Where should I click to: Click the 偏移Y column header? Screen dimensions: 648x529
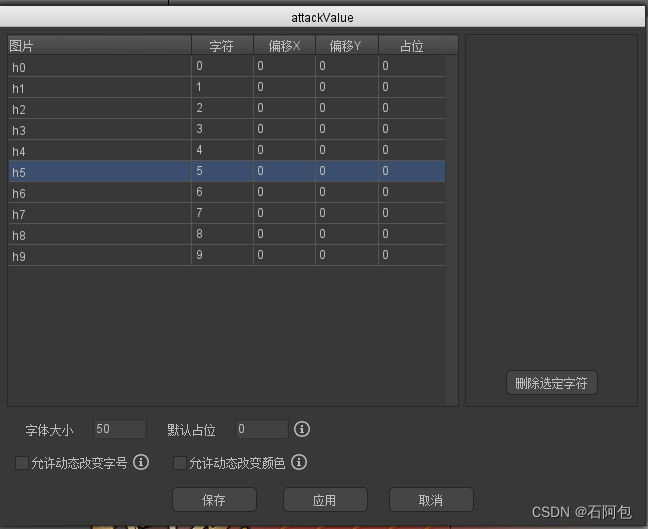(347, 45)
